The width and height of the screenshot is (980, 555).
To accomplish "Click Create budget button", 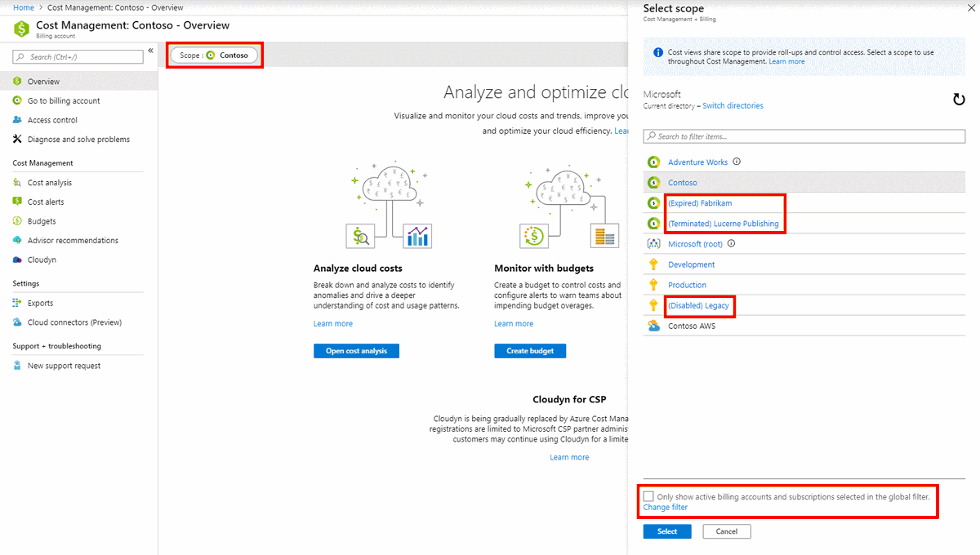I will pyautogui.click(x=530, y=351).
